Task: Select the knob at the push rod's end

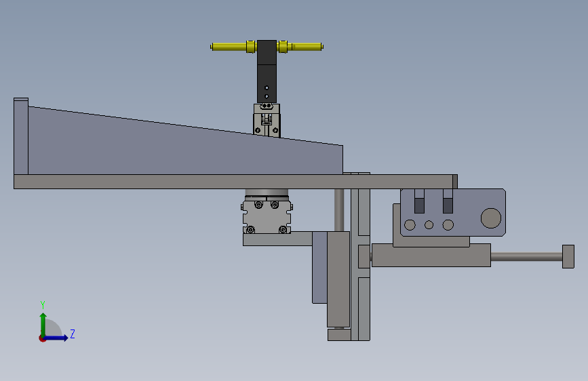Action: tap(568, 256)
